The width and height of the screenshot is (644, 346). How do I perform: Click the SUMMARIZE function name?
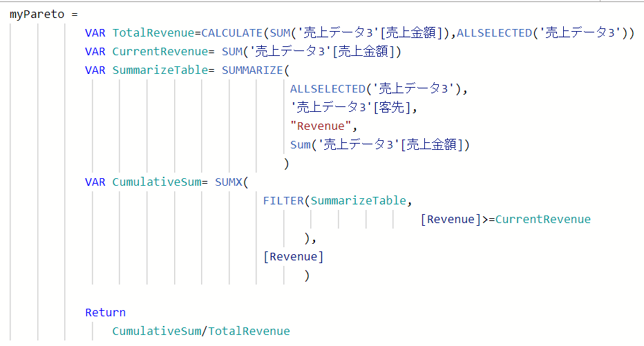tap(253, 70)
